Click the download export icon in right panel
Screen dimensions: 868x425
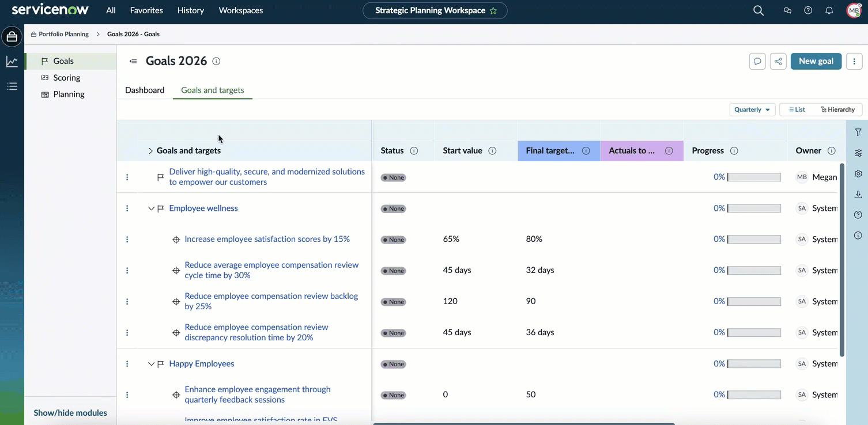[858, 194]
